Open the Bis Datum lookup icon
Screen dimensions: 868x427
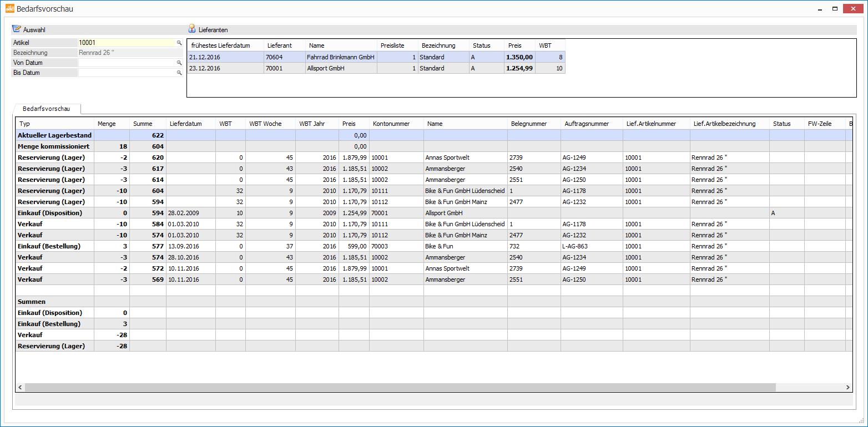[179, 73]
